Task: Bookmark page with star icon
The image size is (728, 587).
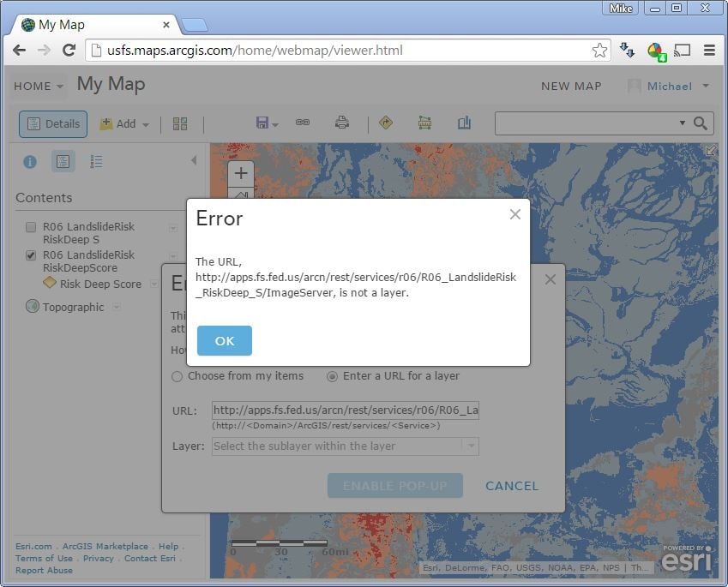Action: coord(599,50)
